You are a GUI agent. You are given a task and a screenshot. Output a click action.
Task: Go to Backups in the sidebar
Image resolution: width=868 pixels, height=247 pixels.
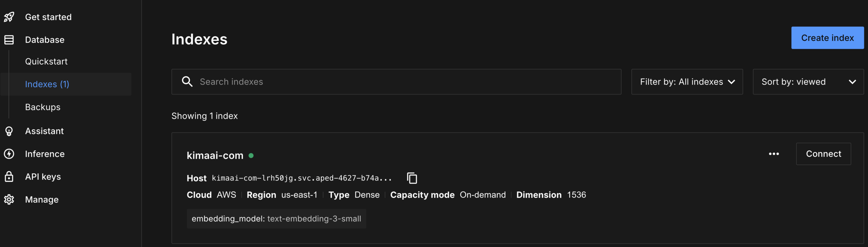(x=43, y=107)
